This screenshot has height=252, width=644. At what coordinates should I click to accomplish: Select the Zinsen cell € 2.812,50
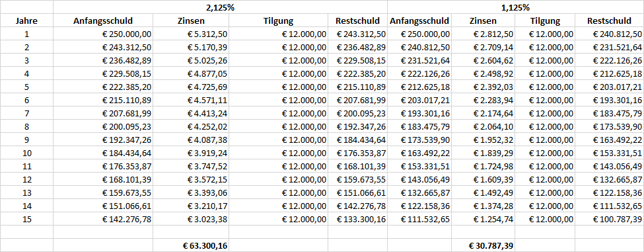point(483,34)
